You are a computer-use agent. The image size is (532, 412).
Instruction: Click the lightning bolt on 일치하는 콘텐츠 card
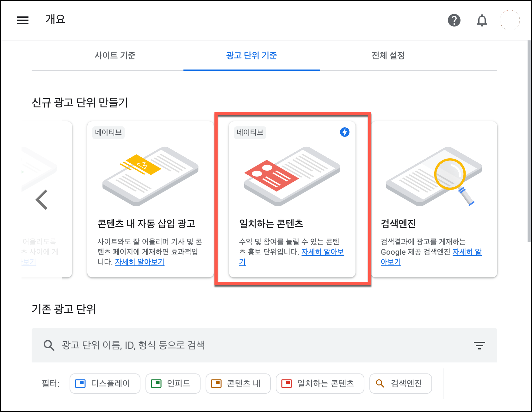point(345,133)
